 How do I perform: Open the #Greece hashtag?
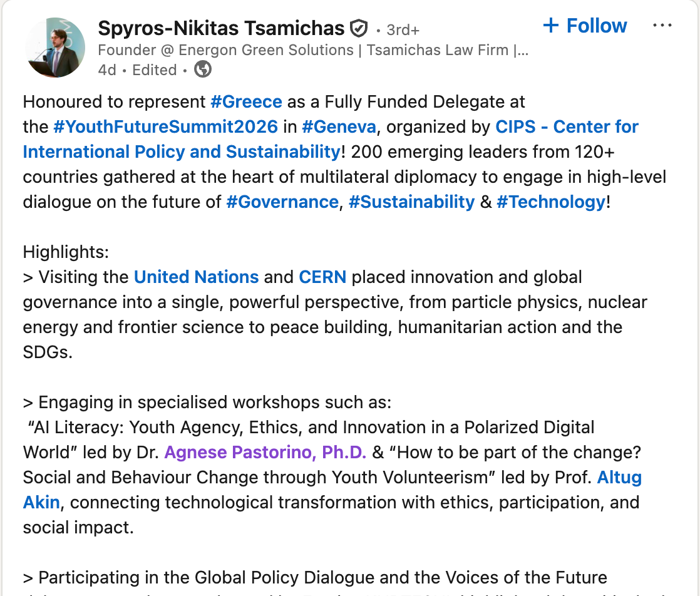coord(246,101)
